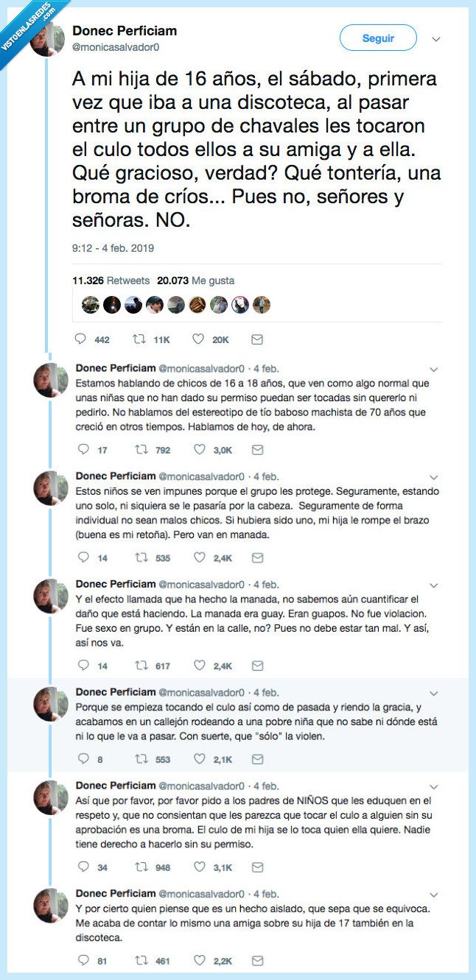Open chevron menu on the 'Y por cierto' reply
476x980 pixels.
[x=434, y=895]
